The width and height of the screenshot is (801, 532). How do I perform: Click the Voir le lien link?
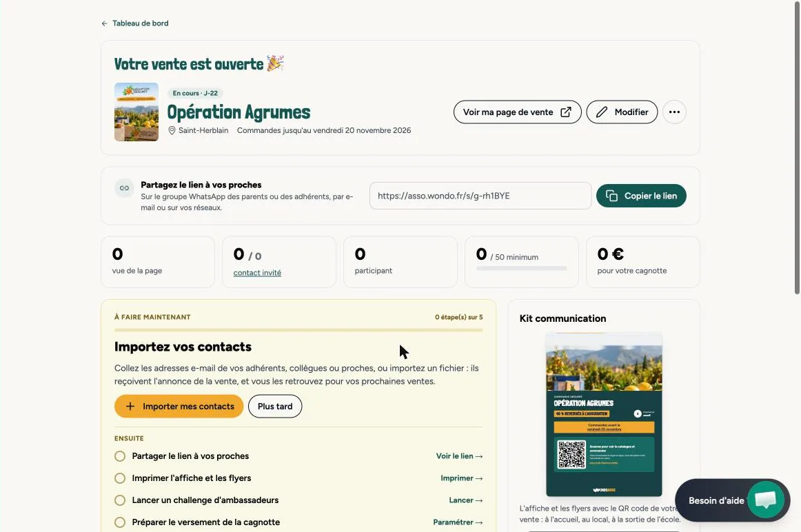click(459, 456)
